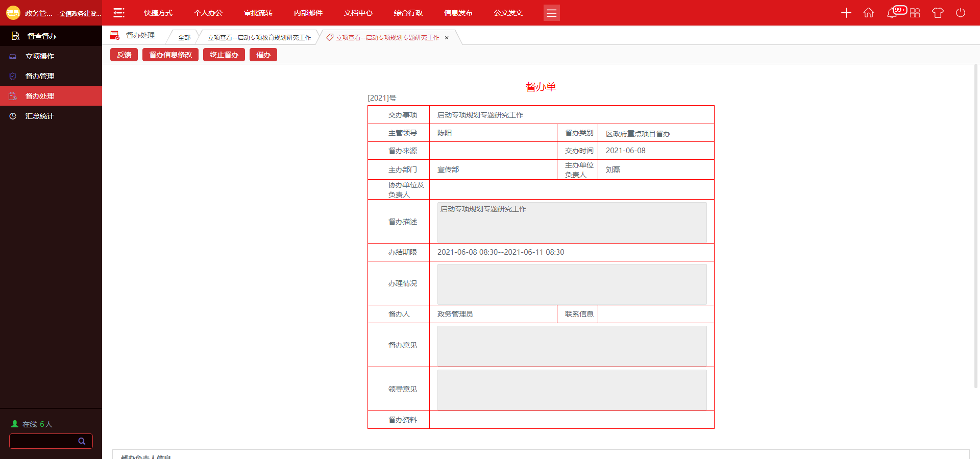Click the search icon in sidebar
Viewport: 980px width, 459px height.
pyautogui.click(x=82, y=441)
